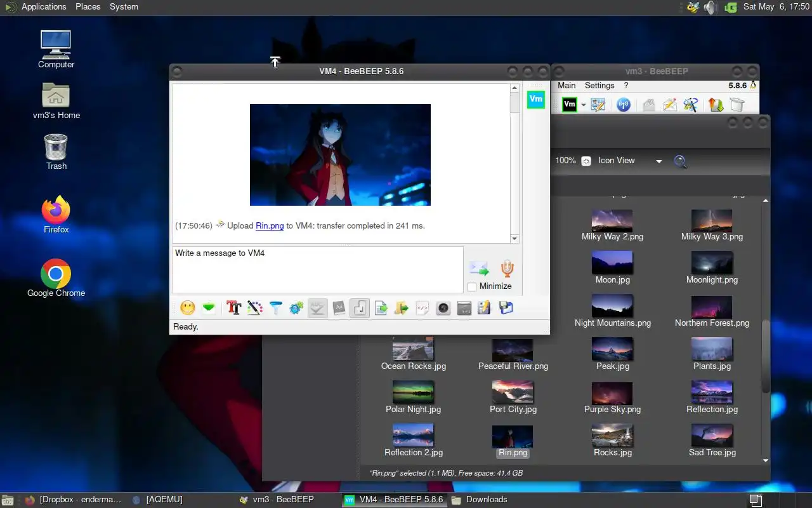Edit the user profile in vm3 BeeBEEP

pyautogui.click(x=598, y=105)
